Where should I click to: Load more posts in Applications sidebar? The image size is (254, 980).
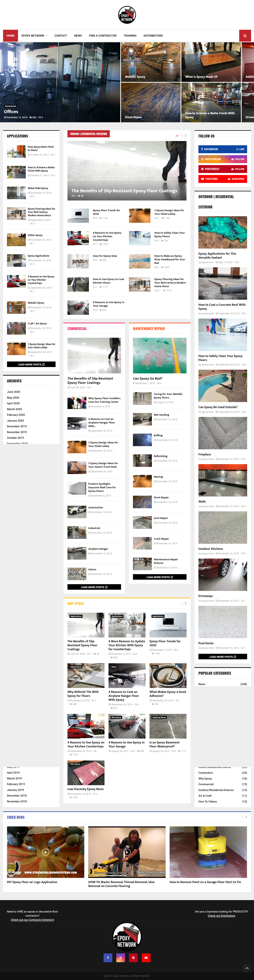pos(31,364)
